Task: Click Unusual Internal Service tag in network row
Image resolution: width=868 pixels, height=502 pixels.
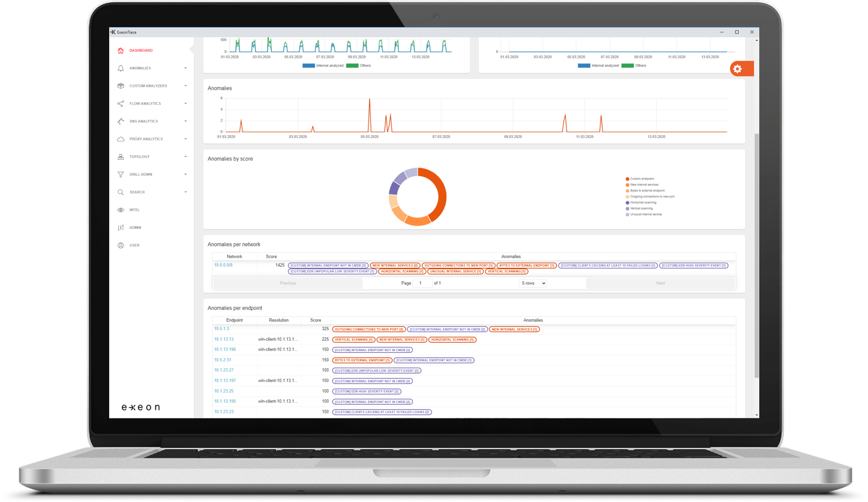Action: (455, 271)
